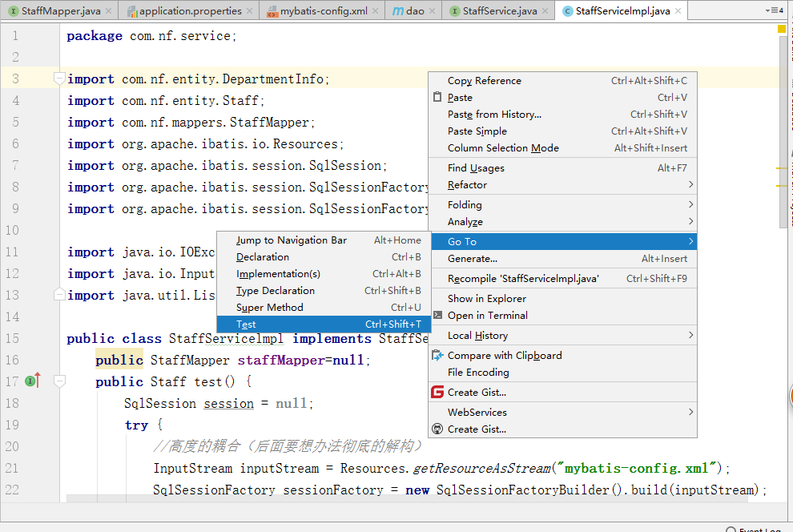Choose Implementation(s) in Go To submenu

point(324,273)
